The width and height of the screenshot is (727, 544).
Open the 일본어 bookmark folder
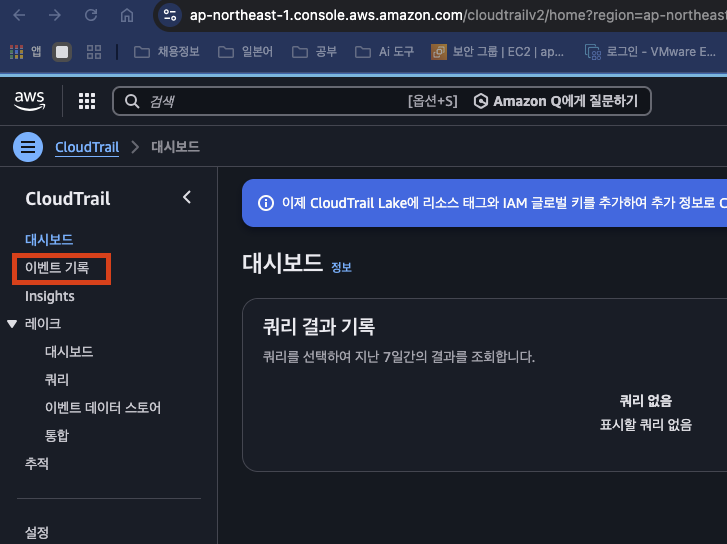coord(245,51)
